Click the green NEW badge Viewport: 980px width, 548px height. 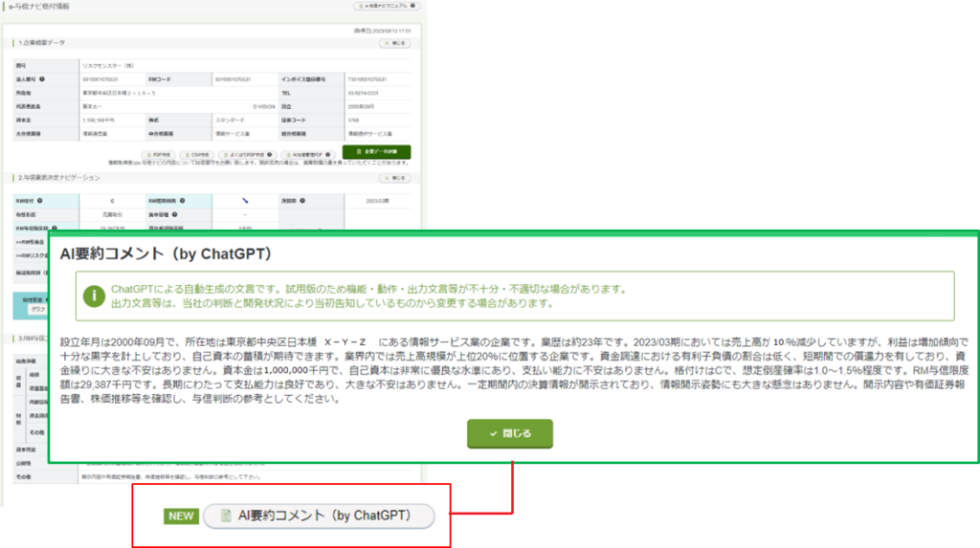[x=181, y=516]
